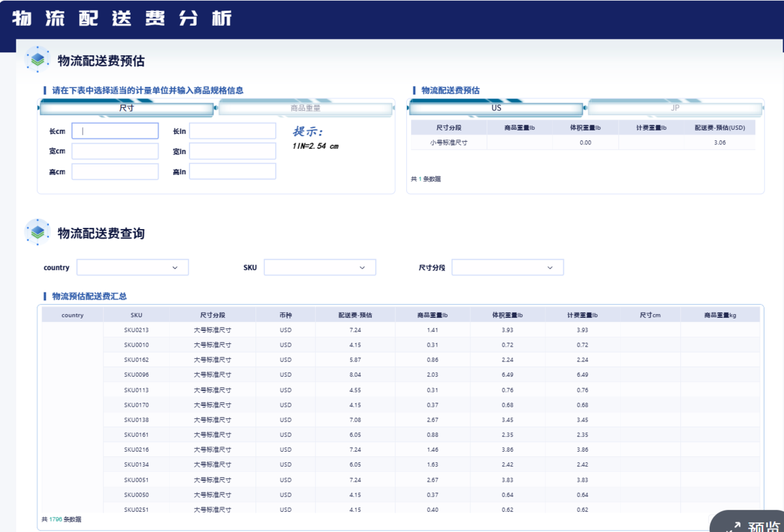The height and width of the screenshot is (532, 784).
Task: Click the 长in input field
Action: coord(233,131)
